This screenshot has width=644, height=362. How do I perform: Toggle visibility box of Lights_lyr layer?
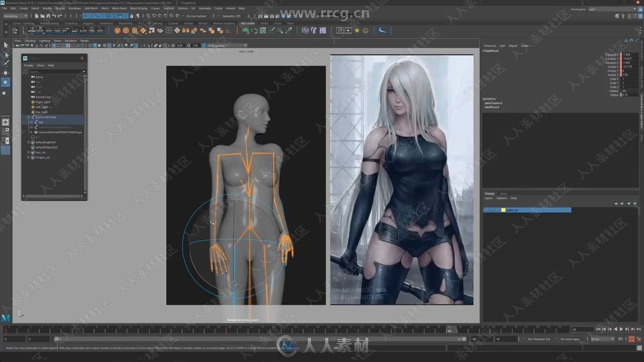pos(486,210)
